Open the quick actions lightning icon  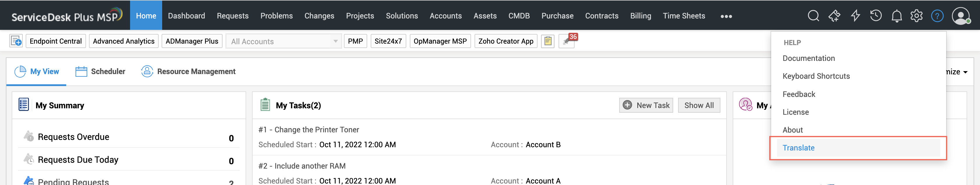click(855, 16)
